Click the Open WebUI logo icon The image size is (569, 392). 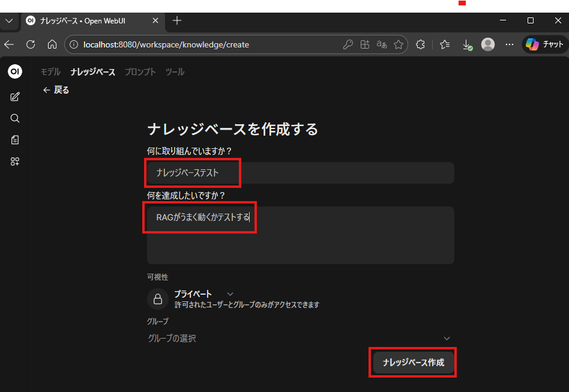pyautogui.click(x=15, y=71)
